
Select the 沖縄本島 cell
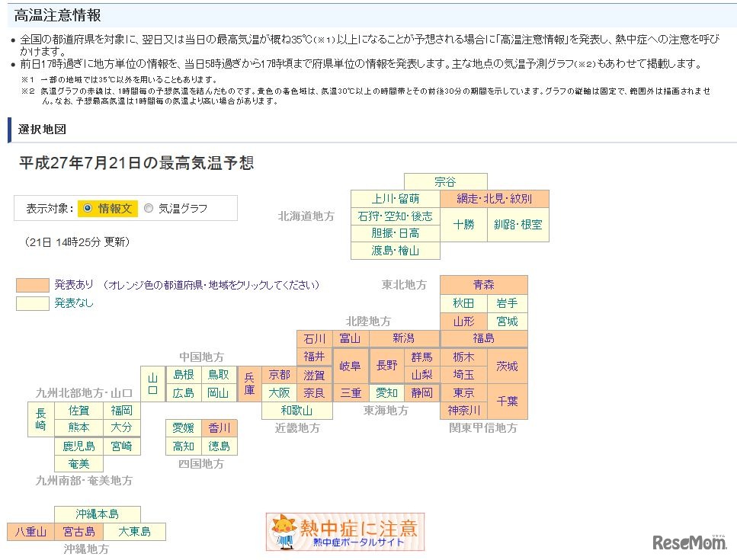click(95, 514)
